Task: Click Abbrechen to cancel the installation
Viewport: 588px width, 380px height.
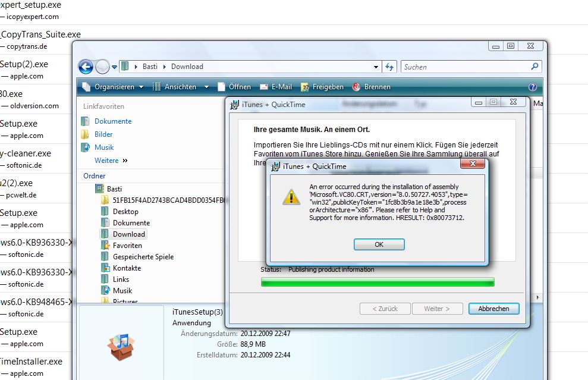Action: 494,309
